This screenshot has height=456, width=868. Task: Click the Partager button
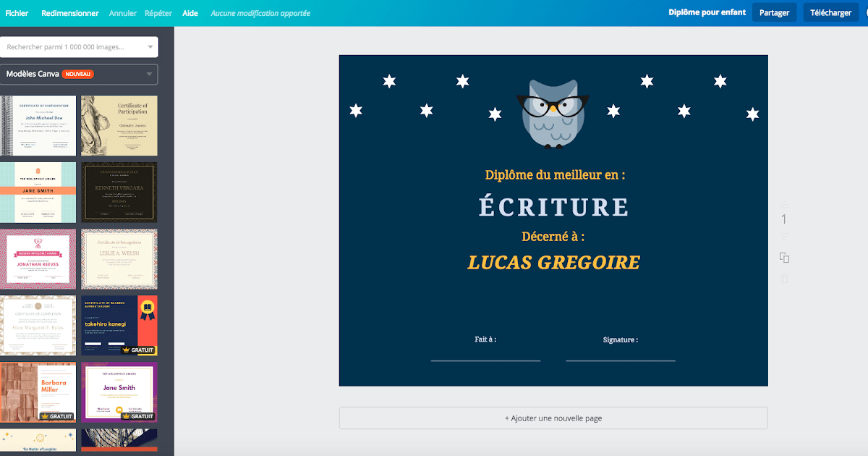pyautogui.click(x=774, y=12)
